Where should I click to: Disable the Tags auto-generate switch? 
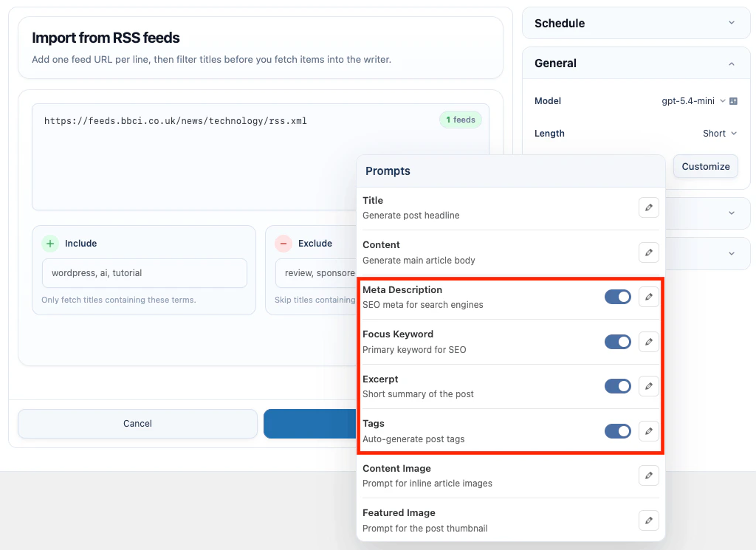click(x=618, y=431)
